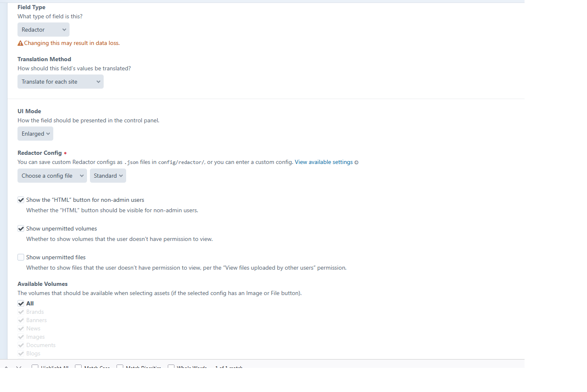The height and width of the screenshot is (392, 587).
Task: Open the 'Choose a config file' dropdown
Action: point(52,176)
